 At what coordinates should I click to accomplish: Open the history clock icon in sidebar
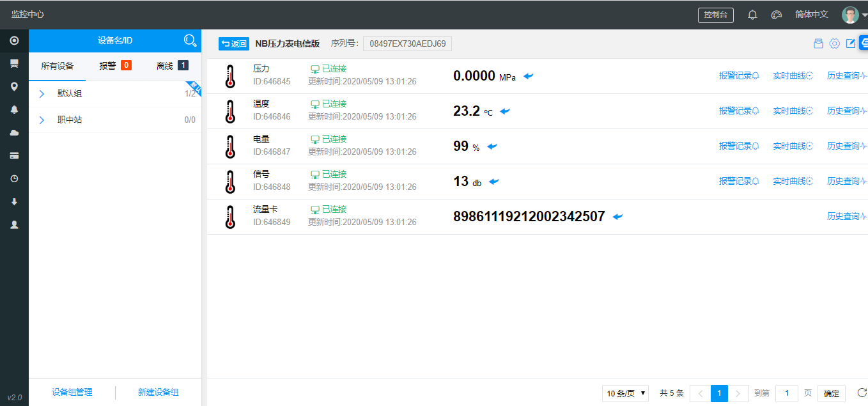coord(14,178)
